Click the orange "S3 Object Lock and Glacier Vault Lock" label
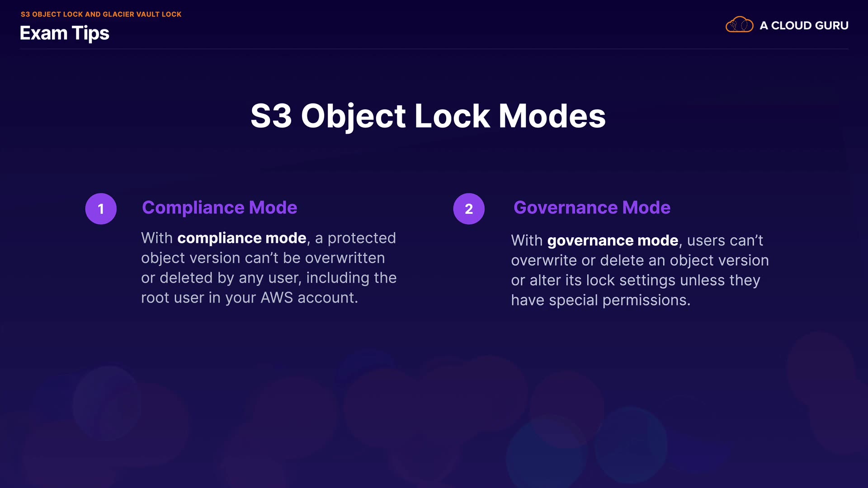The width and height of the screenshot is (868, 488). pyautogui.click(x=101, y=14)
